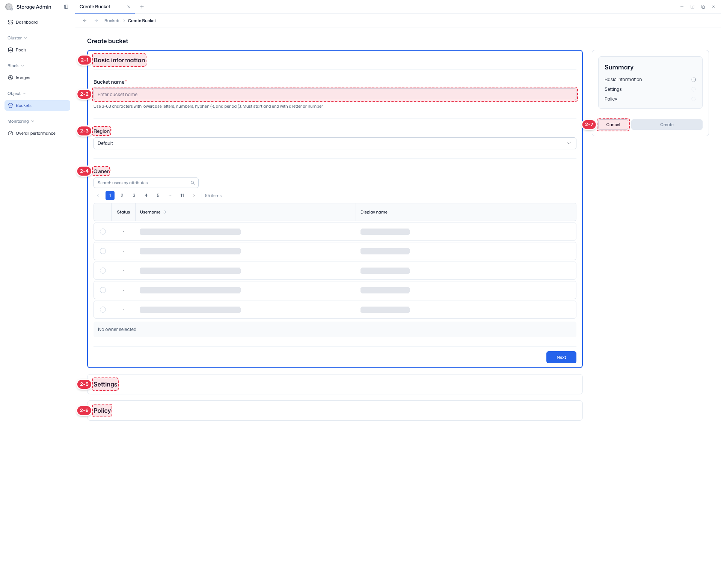The height and width of the screenshot is (588, 721).
Task: Select the fourth user row radio button
Action: (x=103, y=290)
